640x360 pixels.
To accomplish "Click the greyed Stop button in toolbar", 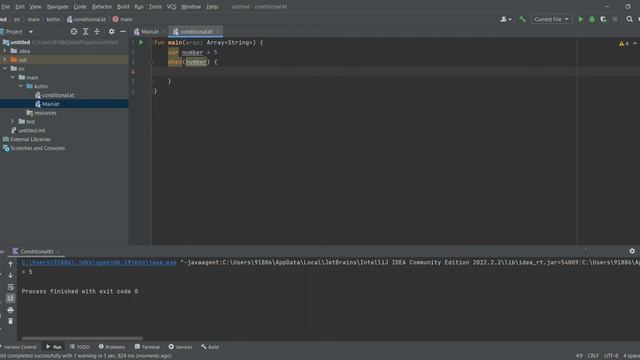I will tap(615, 19).
